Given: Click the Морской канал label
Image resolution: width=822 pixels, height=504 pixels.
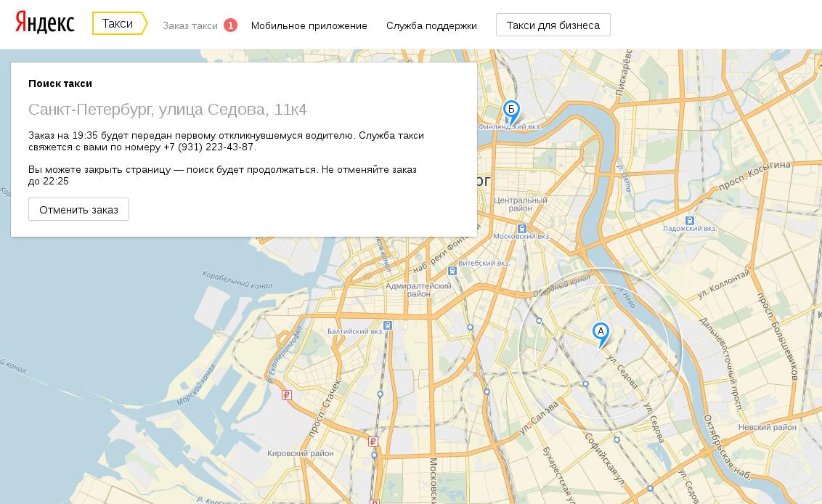Looking at the screenshot, I should [x=195, y=386].
